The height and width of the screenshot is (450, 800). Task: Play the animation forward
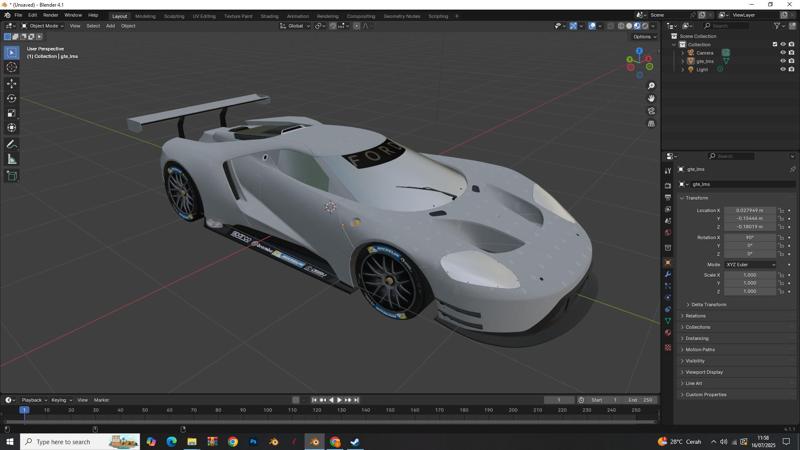pos(340,400)
